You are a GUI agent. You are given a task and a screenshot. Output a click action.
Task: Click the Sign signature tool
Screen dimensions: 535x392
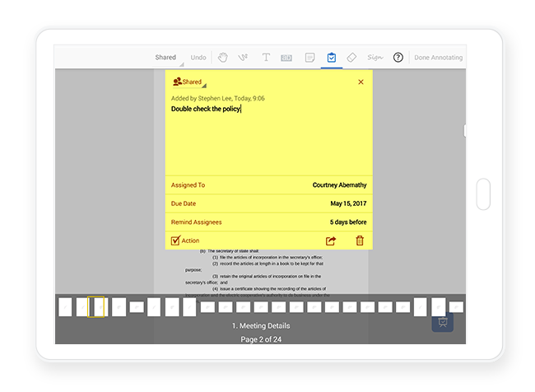(375, 58)
